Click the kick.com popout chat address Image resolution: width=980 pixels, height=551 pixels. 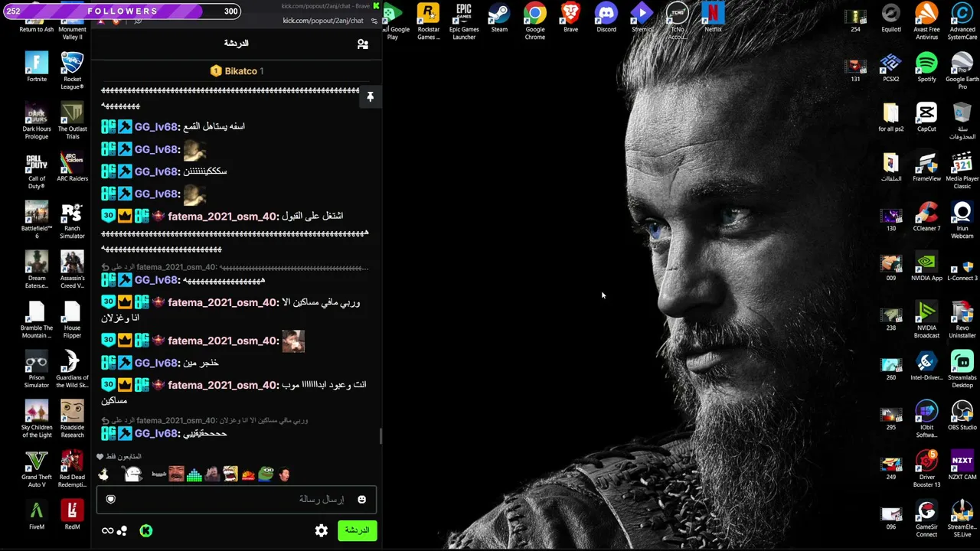[x=323, y=21]
